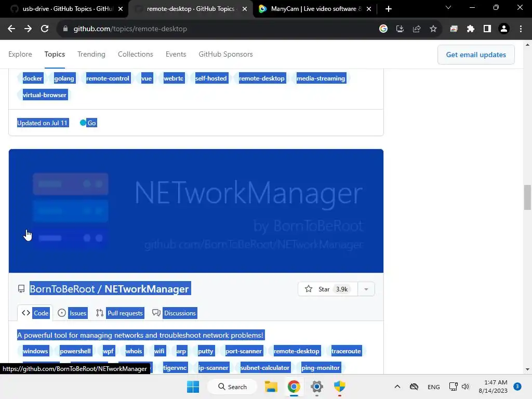Open the vue topic tag
The height and width of the screenshot is (399, 532).
point(147,78)
